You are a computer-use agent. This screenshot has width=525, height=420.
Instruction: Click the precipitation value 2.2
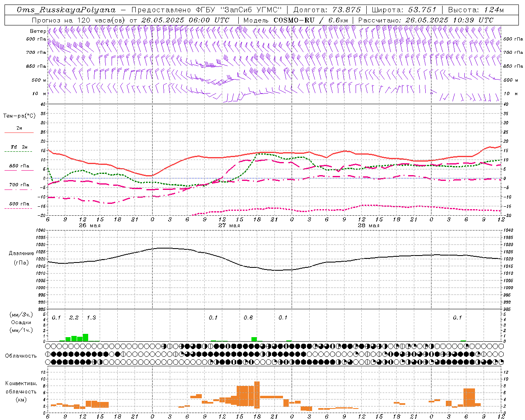click(74, 318)
